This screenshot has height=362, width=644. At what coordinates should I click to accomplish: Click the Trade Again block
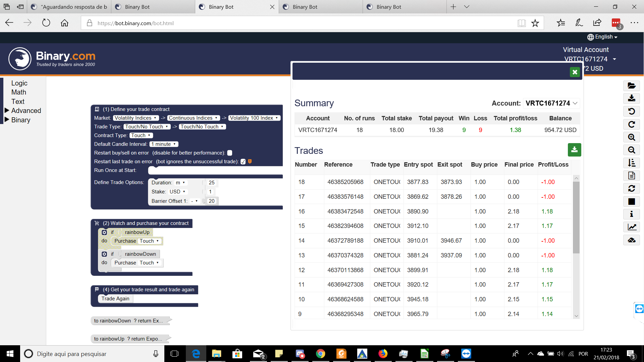click(x=115, y=299)
